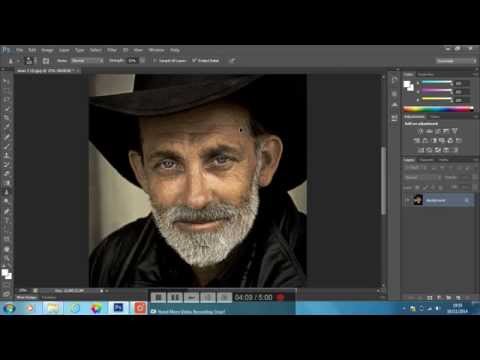The image size is (480, 360).
Task: Click the foreground/background swatch in toolbar
Action: tap(6, 274)
